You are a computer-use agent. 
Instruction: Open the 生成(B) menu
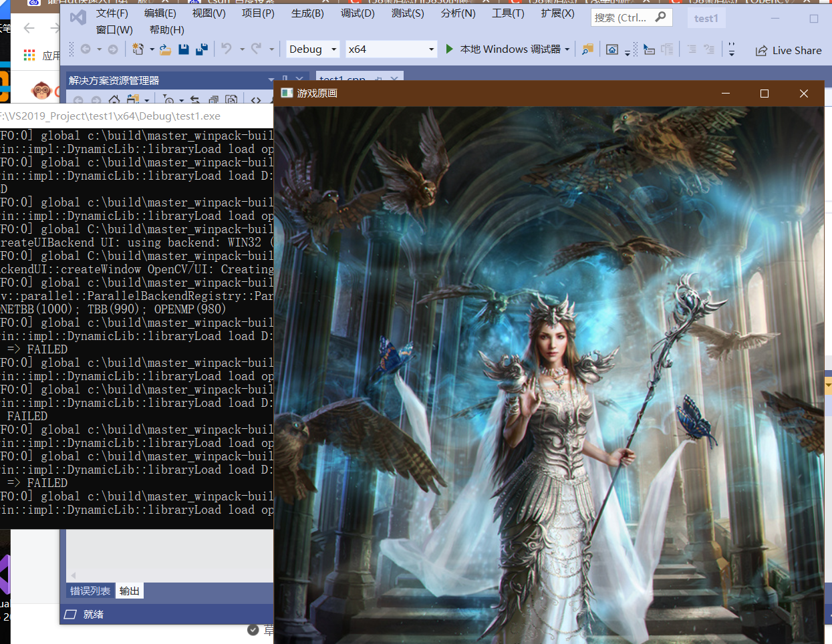(x=307, y=13)
